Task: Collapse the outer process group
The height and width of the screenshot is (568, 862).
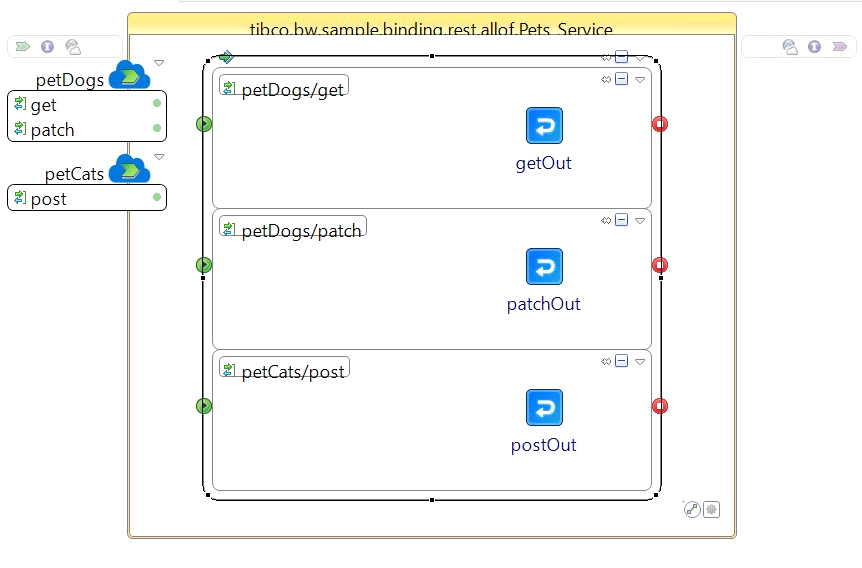Action: point(621,57)
